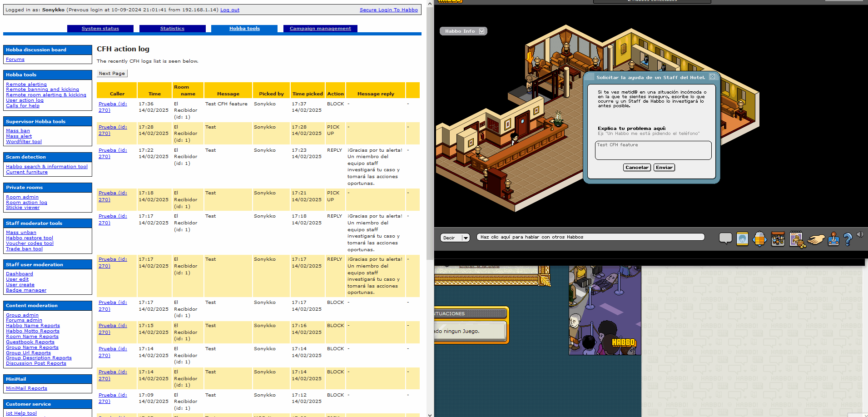Click the blue question mark help icon

(848, 239)
